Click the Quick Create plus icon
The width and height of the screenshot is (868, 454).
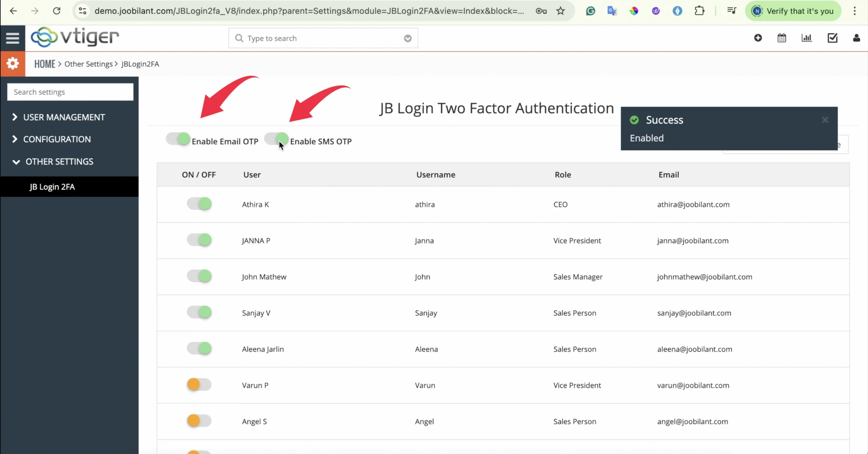coord(758,38)
